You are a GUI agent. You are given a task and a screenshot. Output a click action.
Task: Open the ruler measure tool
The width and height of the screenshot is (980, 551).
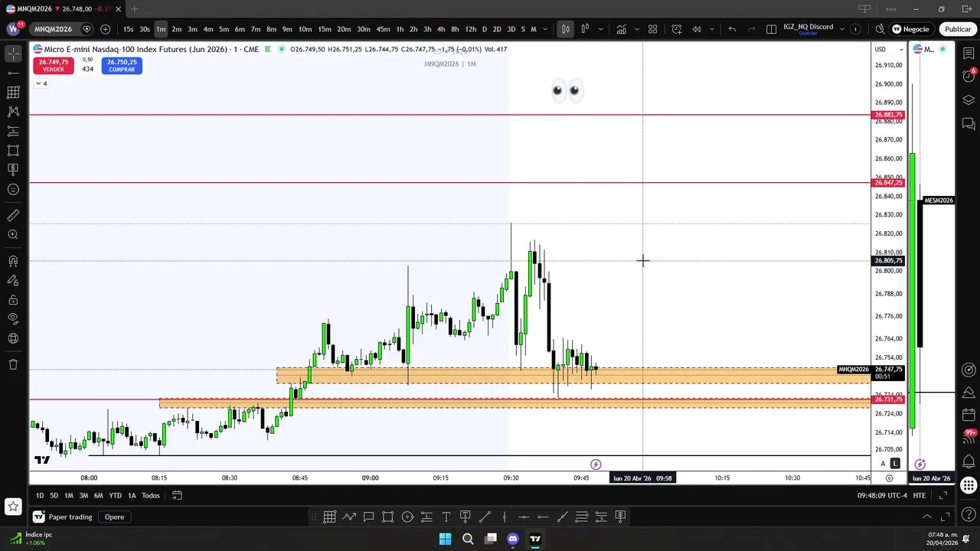pos(13,216)
